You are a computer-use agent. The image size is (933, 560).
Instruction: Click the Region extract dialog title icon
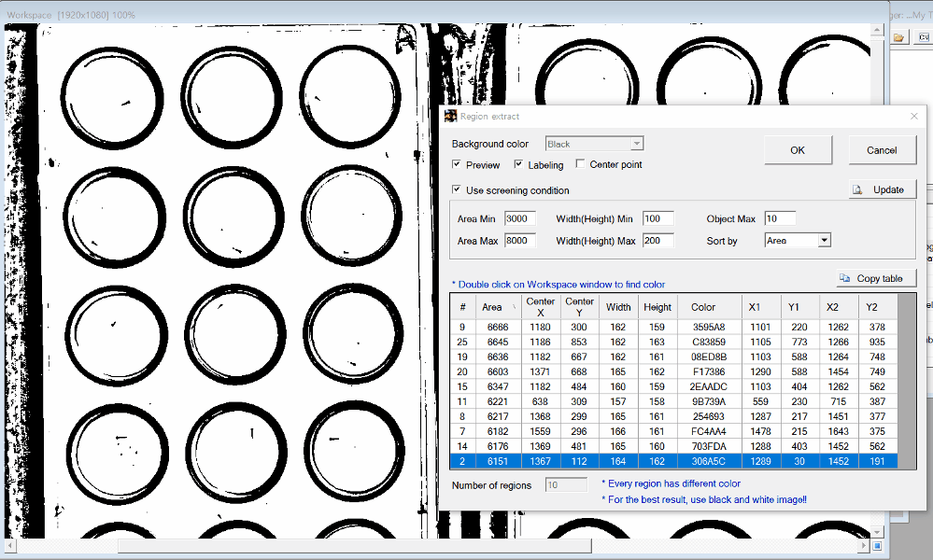pyautogui.click(x=450, y=116)
